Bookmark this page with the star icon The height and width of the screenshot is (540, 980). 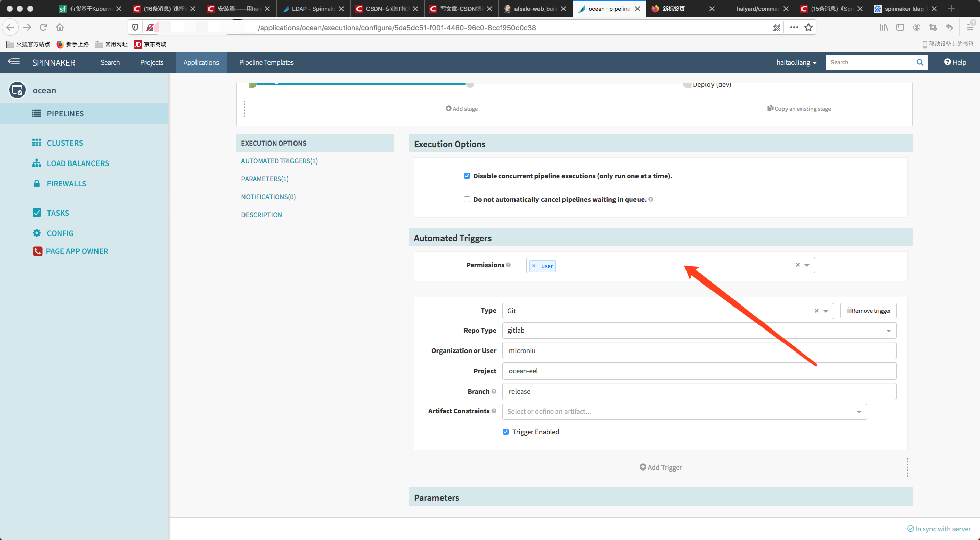pos(808,27)
